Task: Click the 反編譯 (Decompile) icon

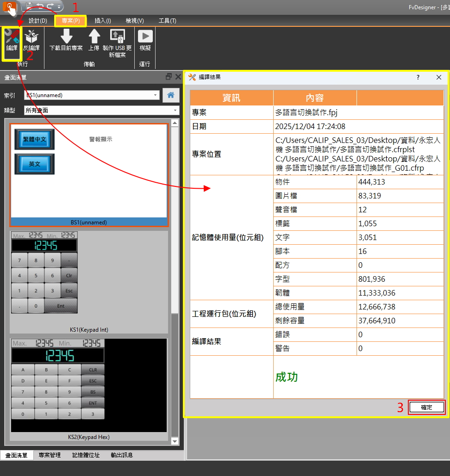Action: pos(31,39)
